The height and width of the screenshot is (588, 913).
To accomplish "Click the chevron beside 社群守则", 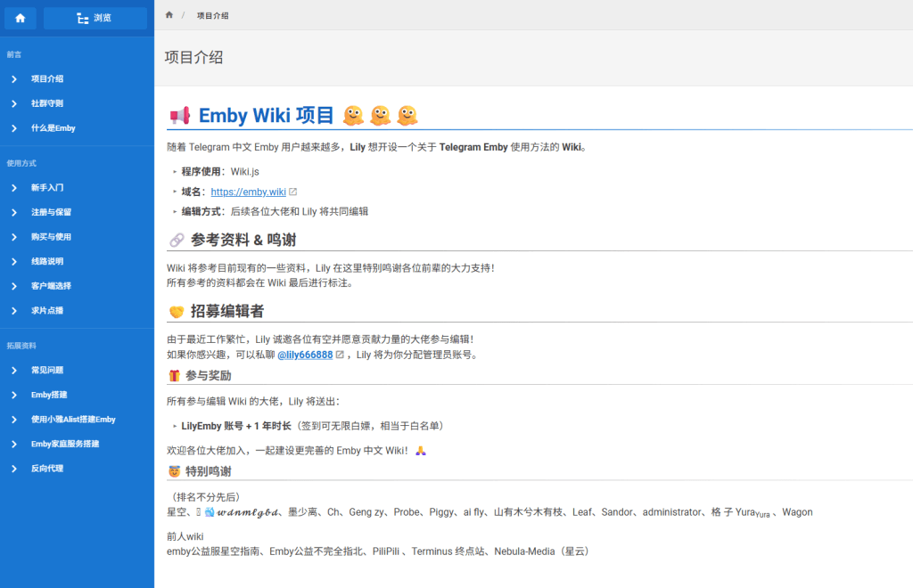I will (14, 103).
